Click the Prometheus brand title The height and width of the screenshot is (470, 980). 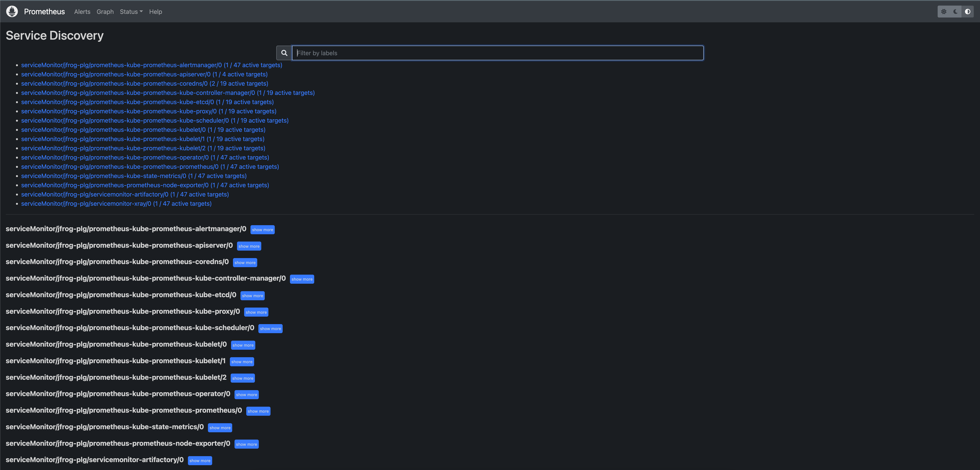(x=44, y=12)
